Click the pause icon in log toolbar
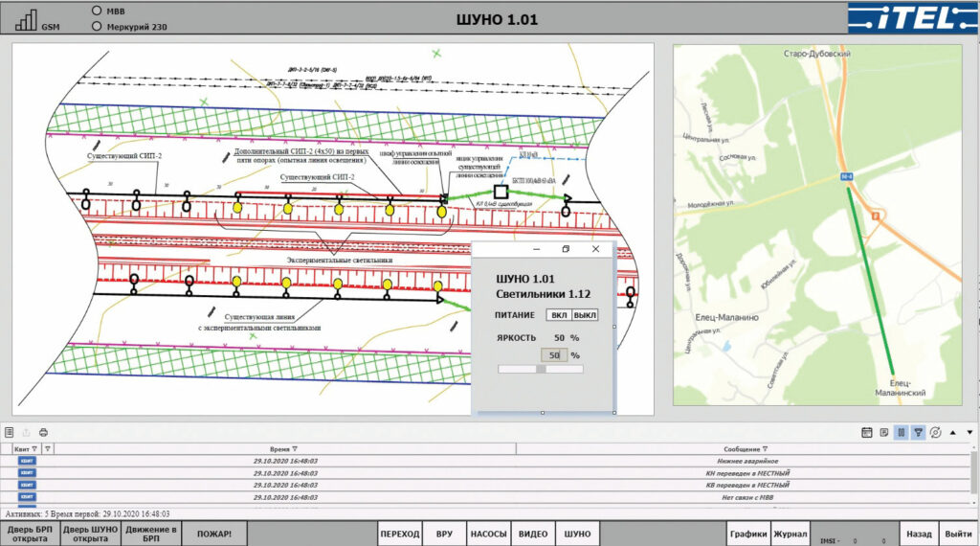Viewport: 980px width, 546px height. pyautogui.click(x=901, y=433)
